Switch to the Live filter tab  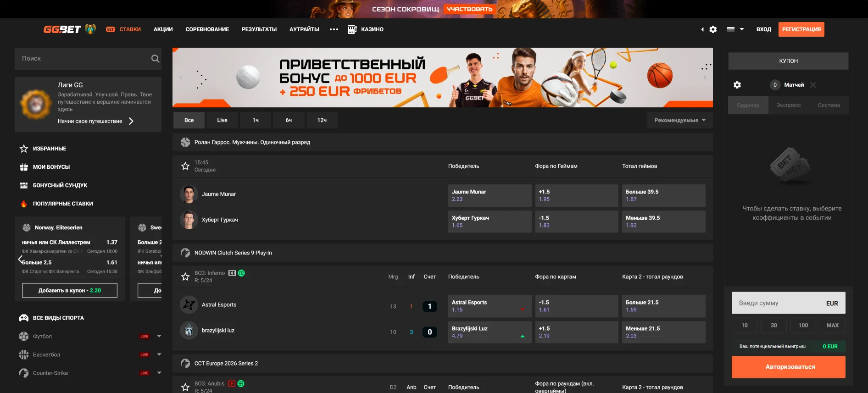(x=223, y=120)
